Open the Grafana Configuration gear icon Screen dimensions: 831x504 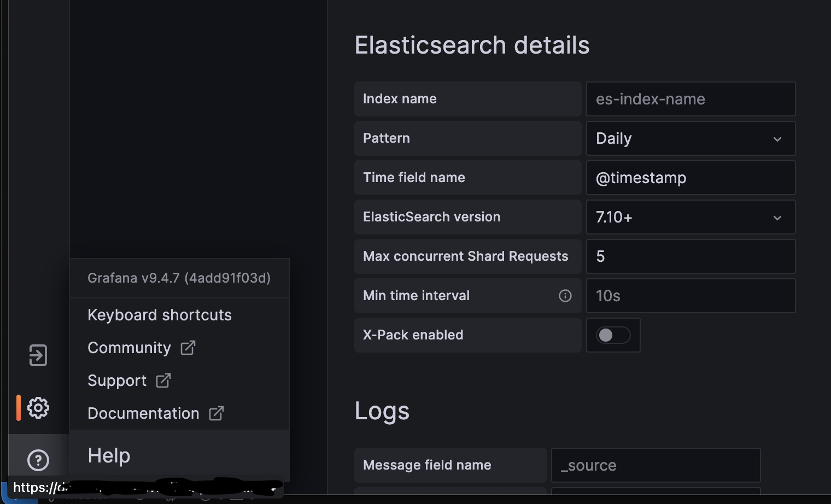[38, 407]
